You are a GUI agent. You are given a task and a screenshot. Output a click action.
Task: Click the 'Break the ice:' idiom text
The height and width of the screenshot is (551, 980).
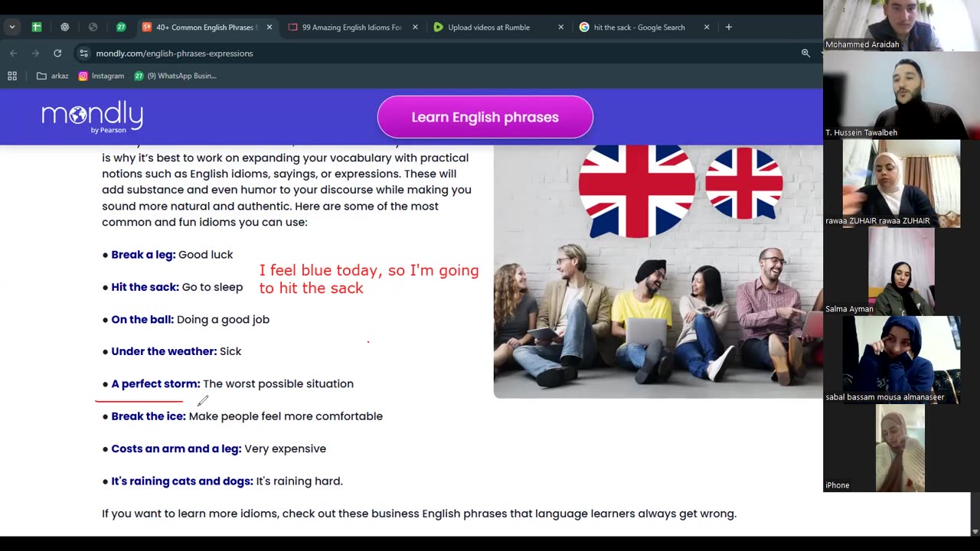click(149, 416)
